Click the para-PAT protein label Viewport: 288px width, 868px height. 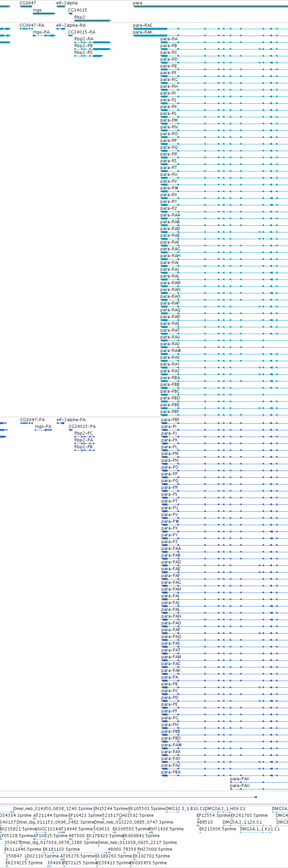(x=171, y=650)
